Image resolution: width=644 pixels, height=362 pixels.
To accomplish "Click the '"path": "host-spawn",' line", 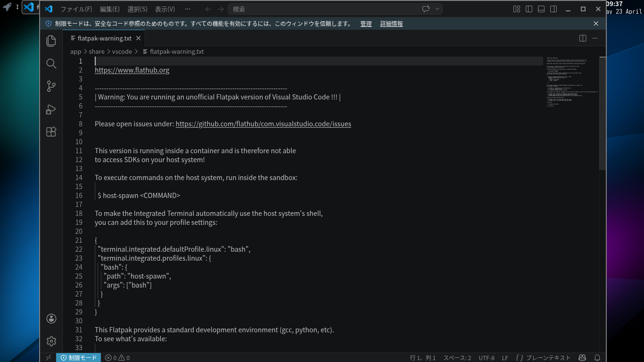I will [x=137, y=276].
